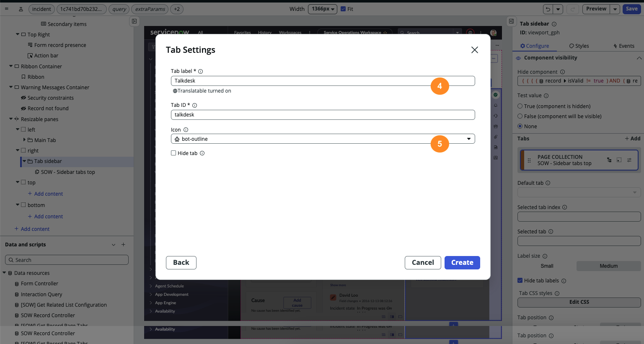
Task: Click plus icon in Data and scripts header
Action: click(123, 245)
